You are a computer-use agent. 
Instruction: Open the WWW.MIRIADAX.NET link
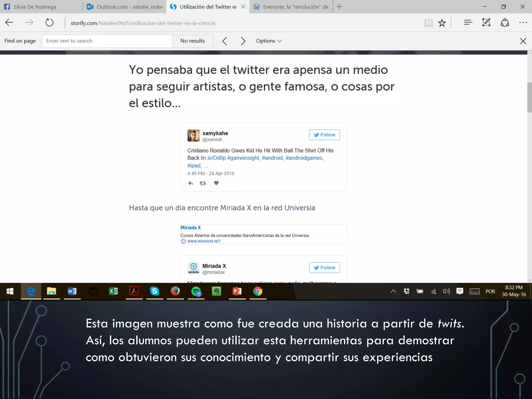pyautogui.click(x=204, y=241)
